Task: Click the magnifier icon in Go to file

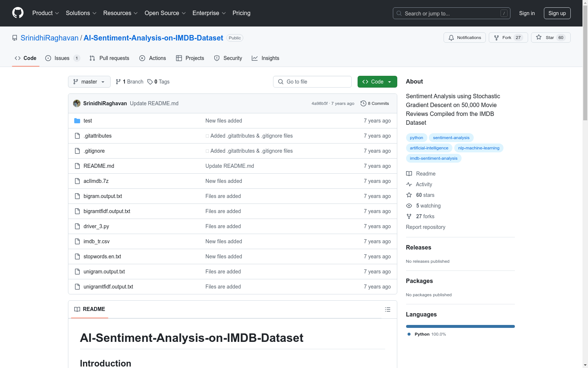Action: (281, 82)
